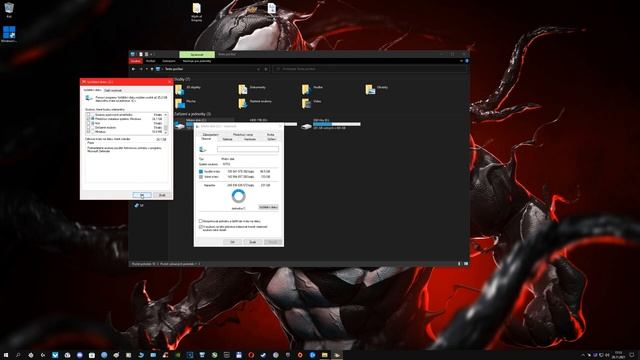The width and height of the screenshot is (640, 360).
Task: Click Zrušit in the Properties dialog
Action: pos(253,242)
